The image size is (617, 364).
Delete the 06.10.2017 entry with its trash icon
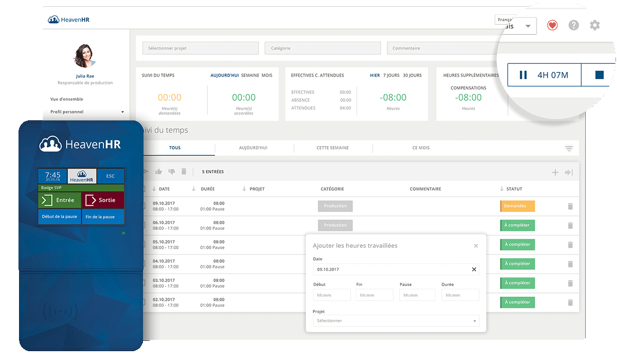pyautogui.click(x=570, y=225)
